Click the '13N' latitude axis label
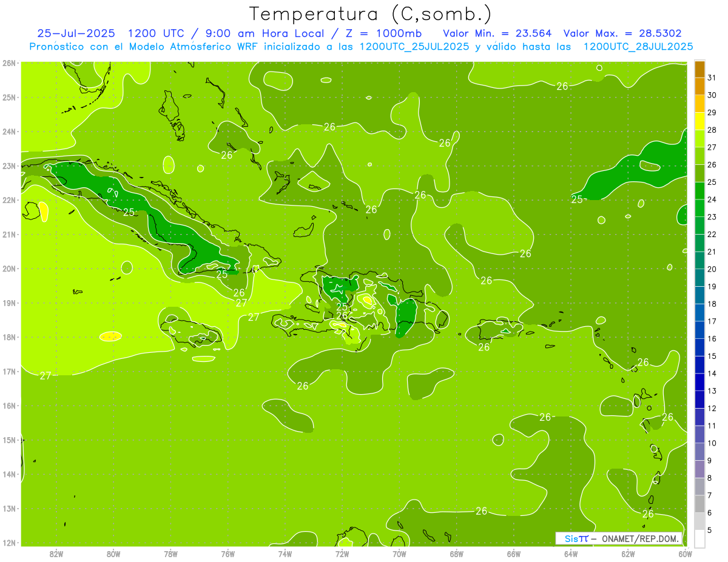The width and height of the screenshot is (728, 562). 8,508
